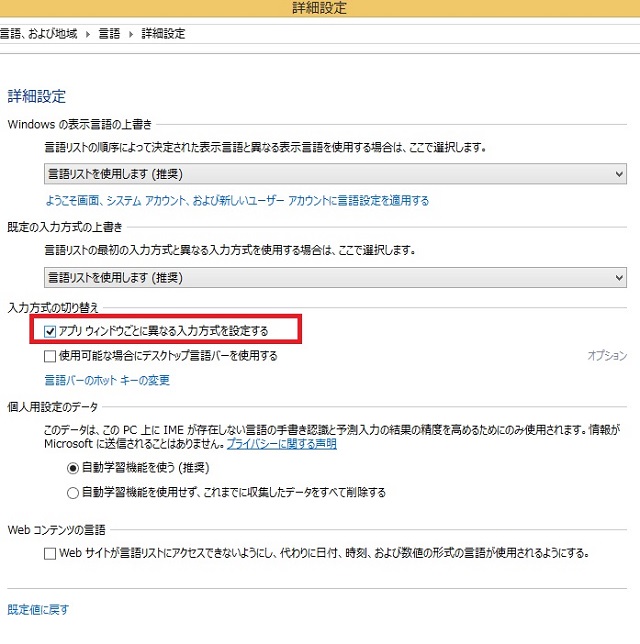Navigate to 言語 breadcrumb item
Image resolution: width=640 pixels, height=644 pixels.
112,34
